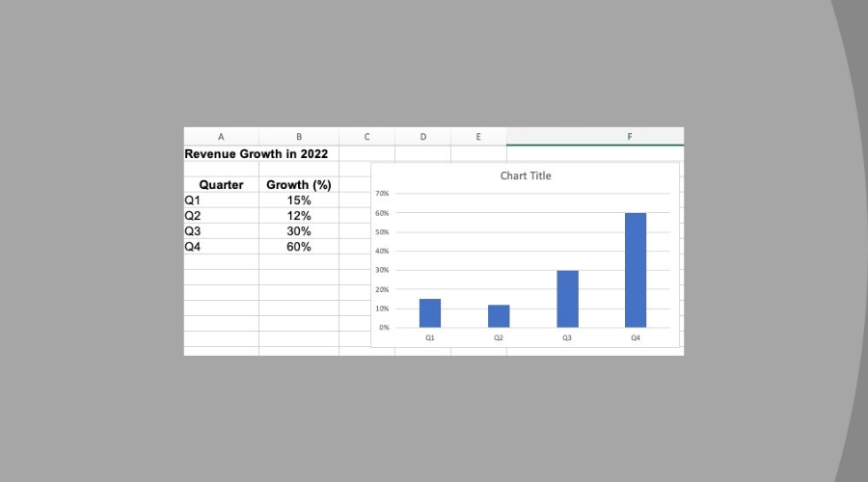Select the 15% growth cell
Image resolution: width=868 pixels, height=482 pixels.
click(x=299, y=201)
